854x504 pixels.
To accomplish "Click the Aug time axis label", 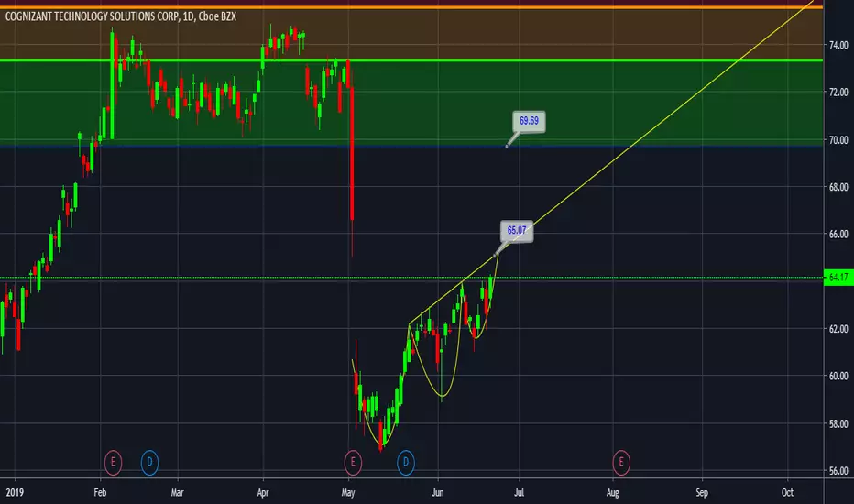I will click(613, 493).
